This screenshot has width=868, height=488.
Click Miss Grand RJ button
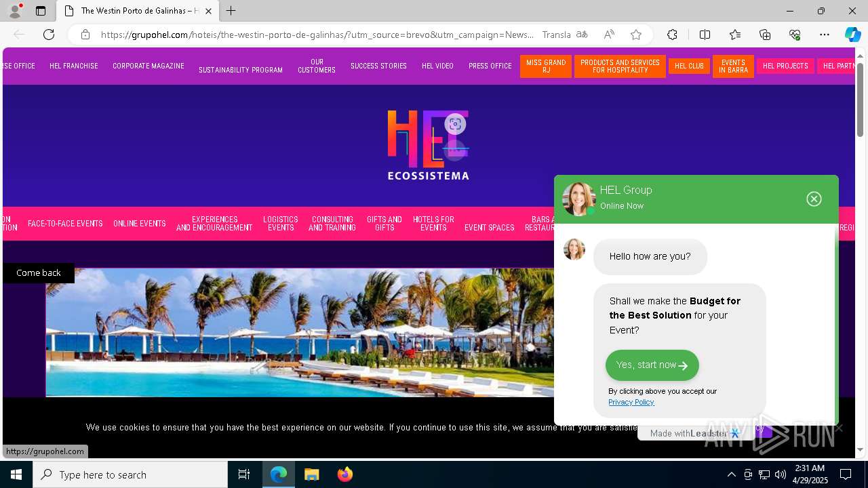(546, 66)
